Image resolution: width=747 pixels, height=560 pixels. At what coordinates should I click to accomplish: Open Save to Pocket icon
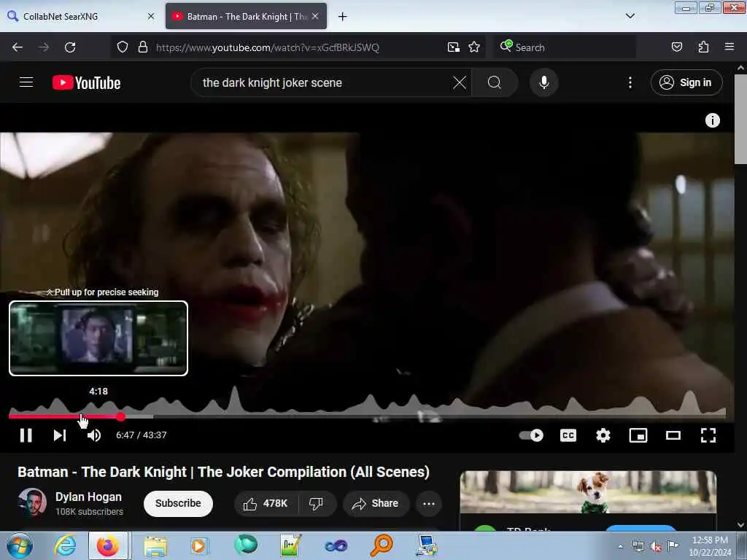click(677, 47)
